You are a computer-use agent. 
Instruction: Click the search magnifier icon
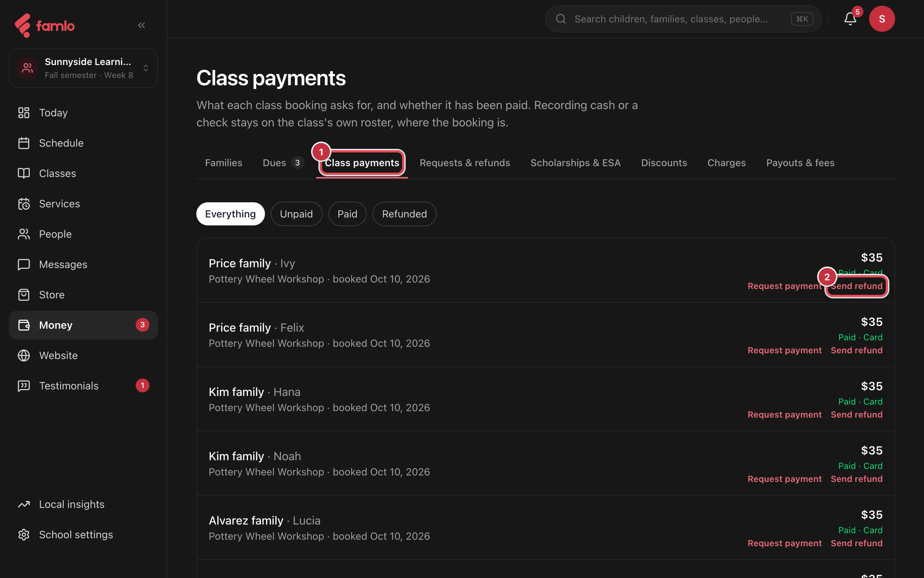point(561,19)
